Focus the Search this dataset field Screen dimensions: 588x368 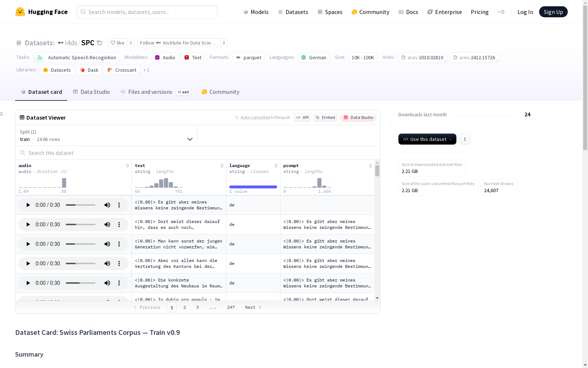[198, 153]
